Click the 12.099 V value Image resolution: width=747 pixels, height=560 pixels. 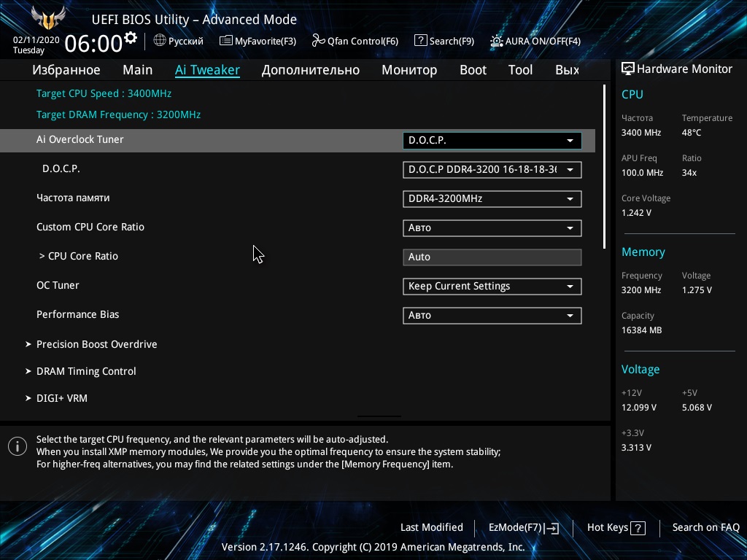pos(639,408)
